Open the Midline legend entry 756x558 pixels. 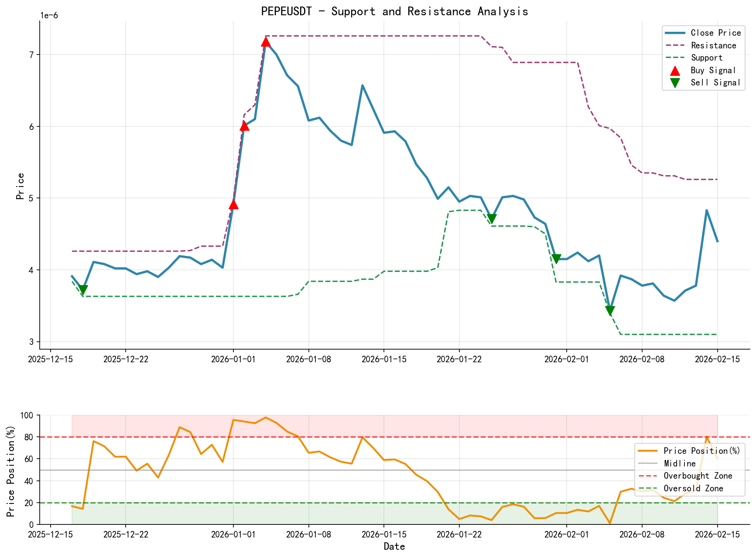[x=679, y=463]
